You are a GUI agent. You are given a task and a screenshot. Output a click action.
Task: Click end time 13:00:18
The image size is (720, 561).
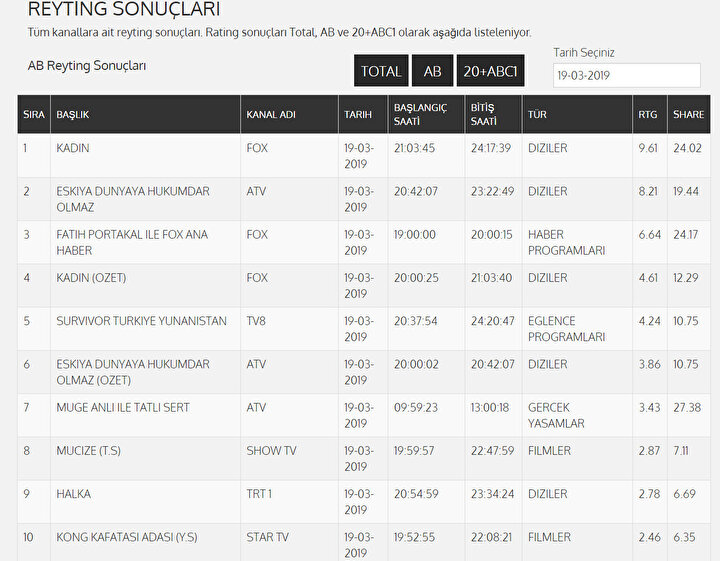tap(490, 408)
